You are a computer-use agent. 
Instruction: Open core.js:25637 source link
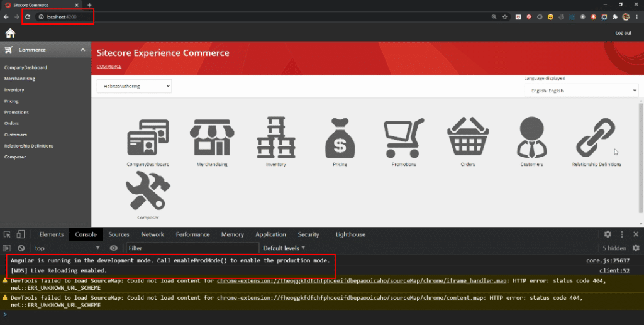pyautogui.click(x=608, y=260)
